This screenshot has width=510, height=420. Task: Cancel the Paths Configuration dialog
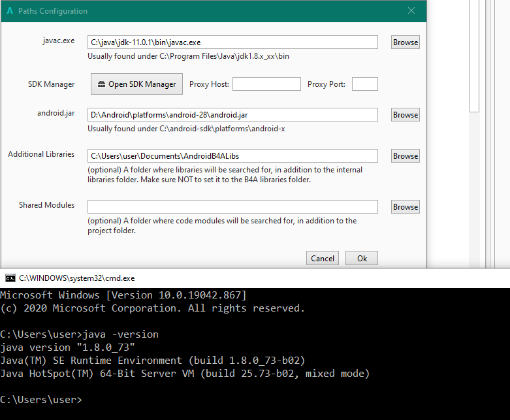(323, 258)
